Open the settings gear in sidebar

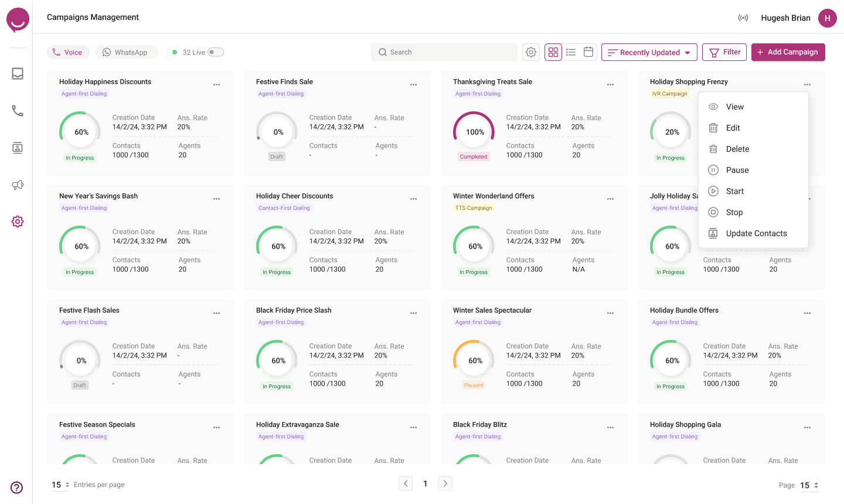(18, 222)
